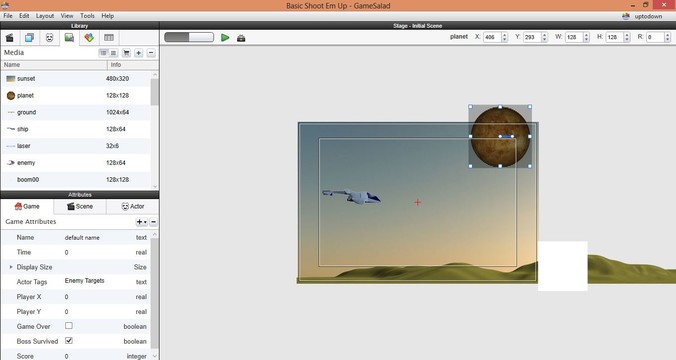Open the Media library tab (picture icon)
Screen dimensions: 676x360
coord(69,38)
